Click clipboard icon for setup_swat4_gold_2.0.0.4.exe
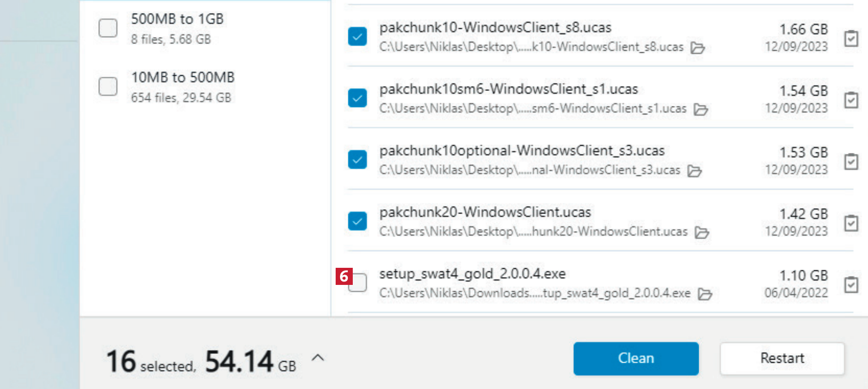 tap(851, 284)
